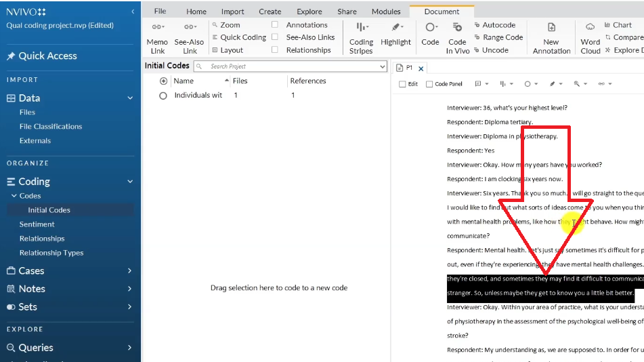Open the Search Project dropdown arrow
The height and width of the screenshot is (362, 644).
(x=383, y=66)
